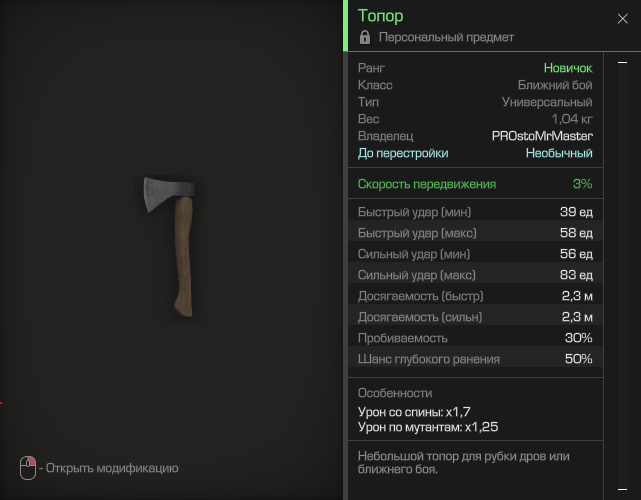Viewport: 641px width, 500px height.
Task: Click the lock icon beside Персональный предмет
Action: click(x=365, y=38)
